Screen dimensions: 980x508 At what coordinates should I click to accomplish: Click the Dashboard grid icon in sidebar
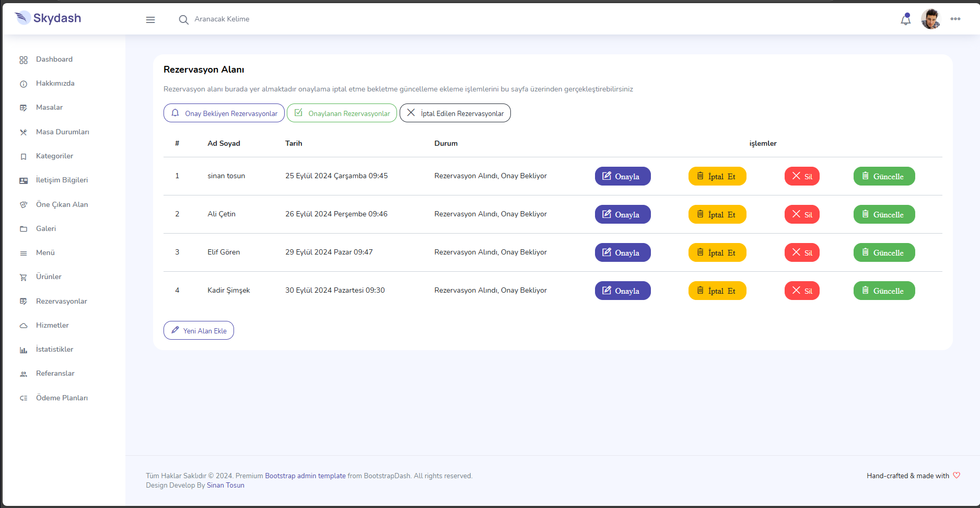coord(24,60)
